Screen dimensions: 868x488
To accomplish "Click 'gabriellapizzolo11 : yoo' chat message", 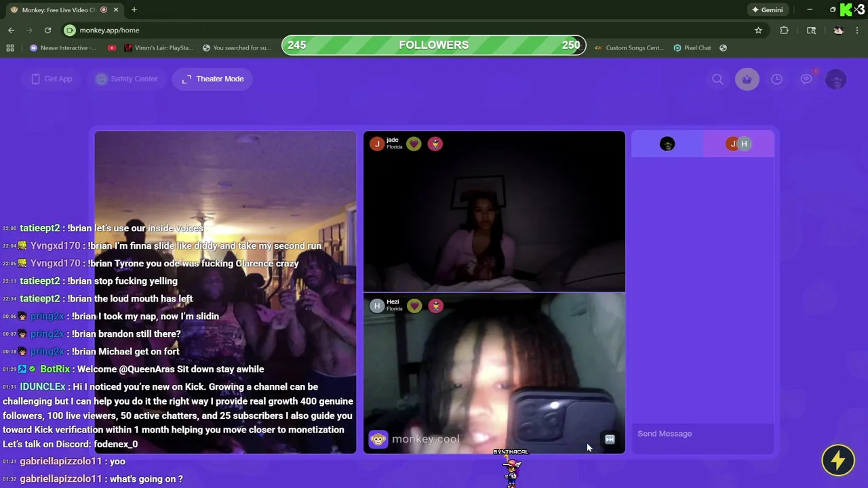I will 73,461.
